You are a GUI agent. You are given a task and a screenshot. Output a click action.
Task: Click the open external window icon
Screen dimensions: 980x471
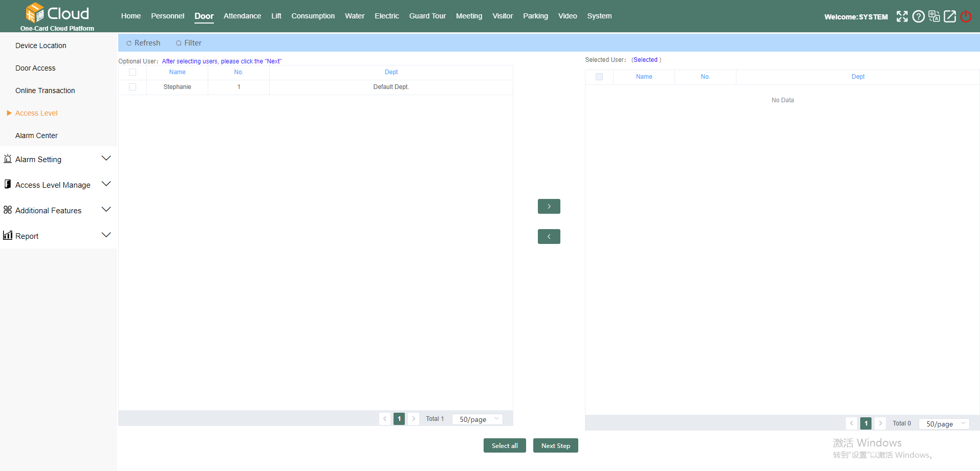(950, 16)
